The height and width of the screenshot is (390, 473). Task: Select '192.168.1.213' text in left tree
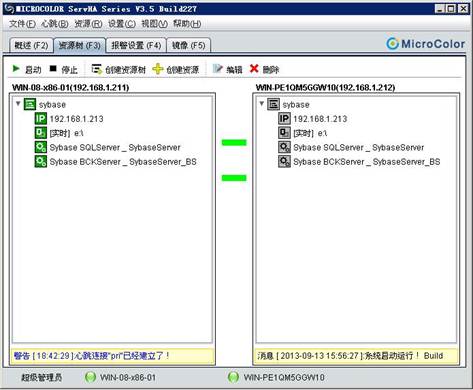[x=76, y=119]
